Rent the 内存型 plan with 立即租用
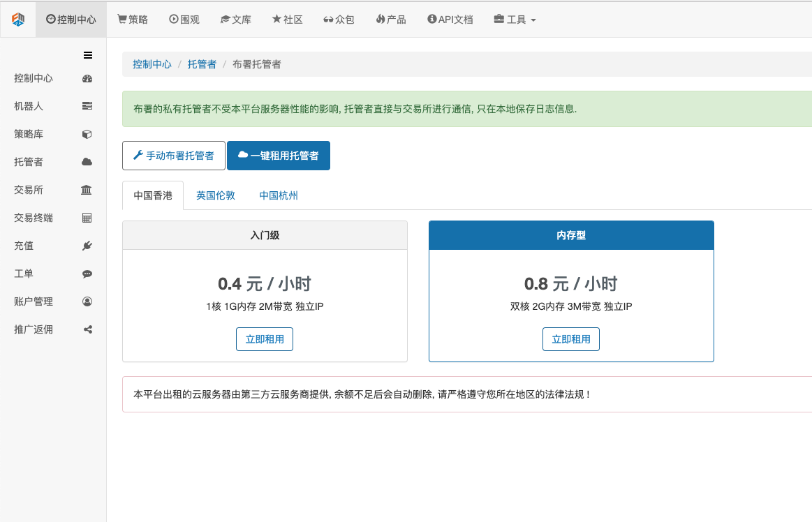The width and height of the screenshot is (812, 522). click(571, 339)
